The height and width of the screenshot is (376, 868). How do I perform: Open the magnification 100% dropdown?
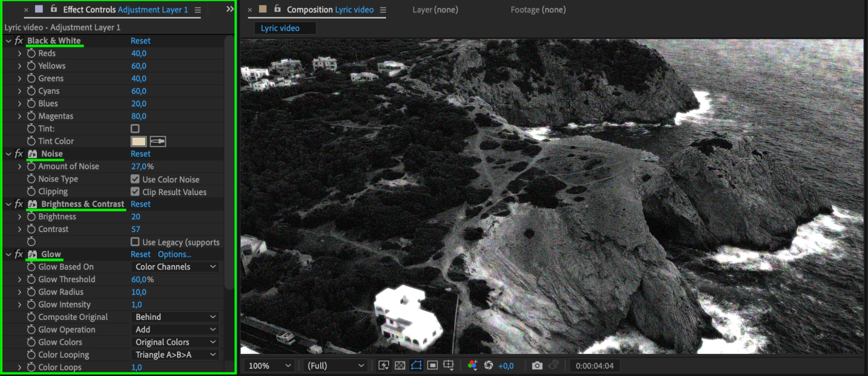[269, 366]
